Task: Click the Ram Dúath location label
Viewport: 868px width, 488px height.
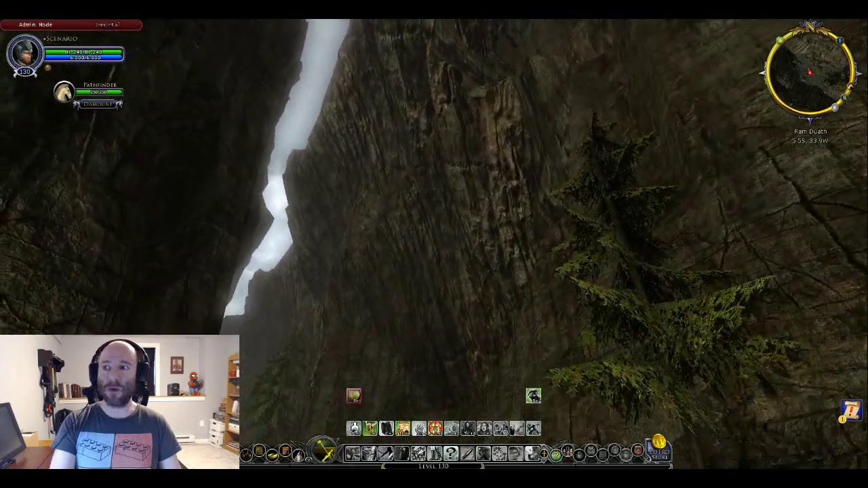Action: [x=810, y=131]
